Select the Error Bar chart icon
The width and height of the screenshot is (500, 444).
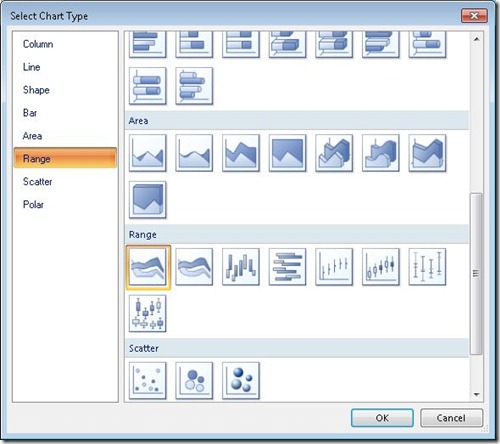(x=427, y=267)
